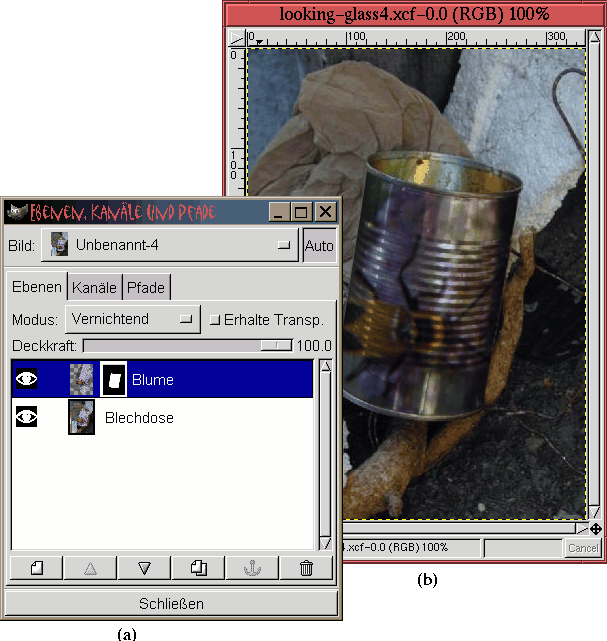Toggle visibility of the Blechdose layer
Viewport: 607px width, 641px height.
coord(27,417)
